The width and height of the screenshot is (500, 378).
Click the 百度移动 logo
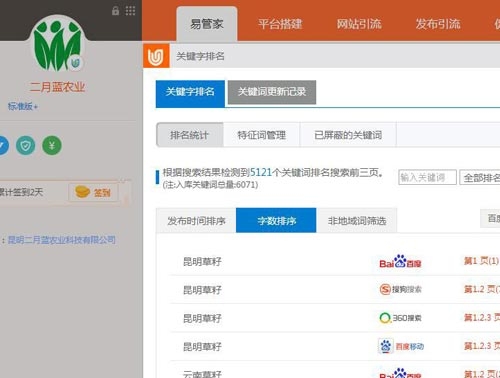[x=401, y=346]
